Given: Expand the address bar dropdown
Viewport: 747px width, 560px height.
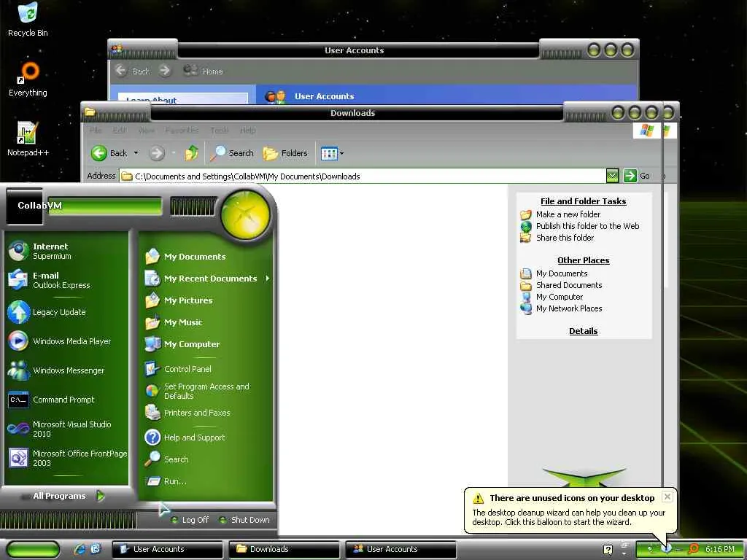Looking at the screenshot, I should [613, 176].
